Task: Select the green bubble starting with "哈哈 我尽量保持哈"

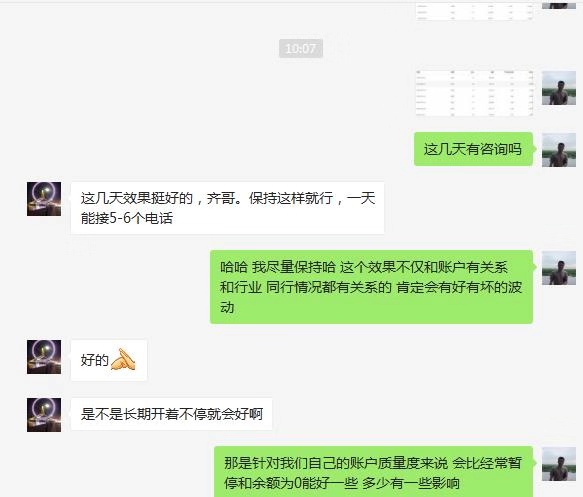Action: point(371,287)
